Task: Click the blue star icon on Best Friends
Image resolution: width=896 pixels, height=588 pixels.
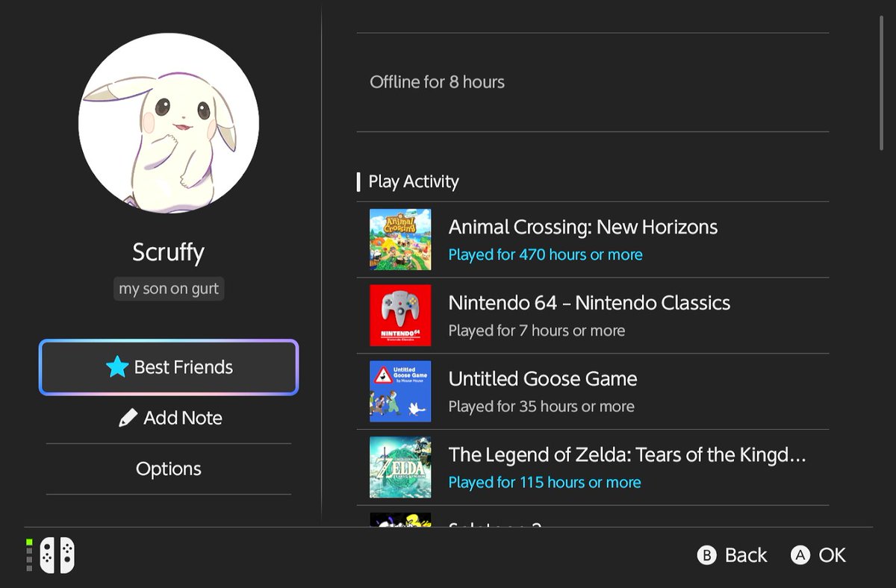Action: (117, 366)
